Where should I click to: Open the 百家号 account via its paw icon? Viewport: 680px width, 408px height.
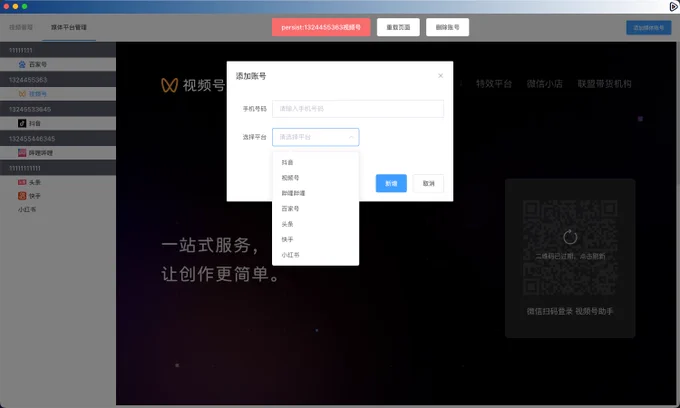tap(22, 64)
